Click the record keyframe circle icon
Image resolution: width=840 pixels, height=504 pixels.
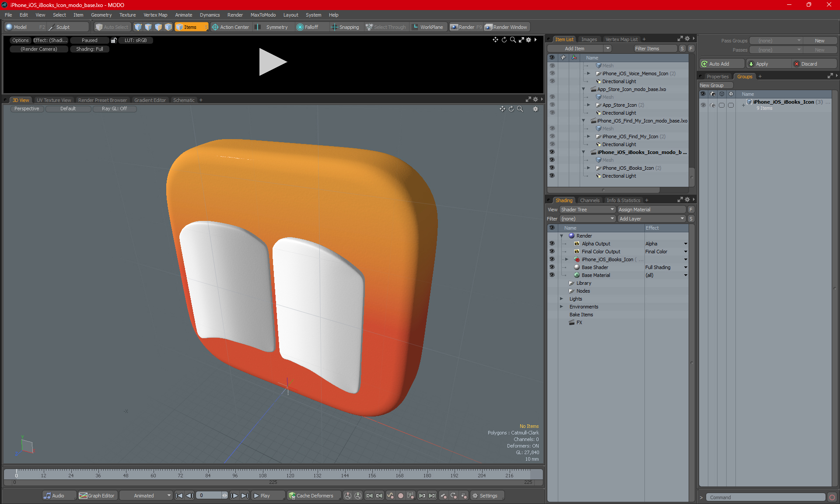(400, 496)
